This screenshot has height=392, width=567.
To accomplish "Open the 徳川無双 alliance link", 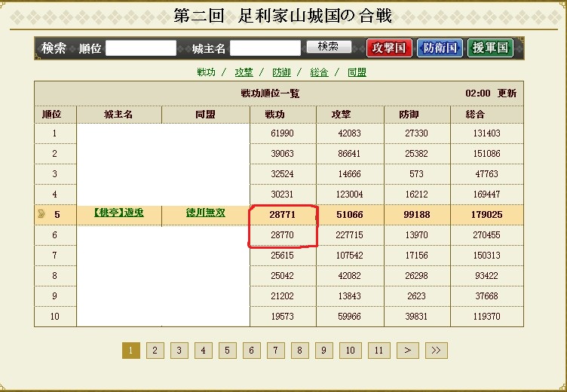I will click(x=205, y=213).
